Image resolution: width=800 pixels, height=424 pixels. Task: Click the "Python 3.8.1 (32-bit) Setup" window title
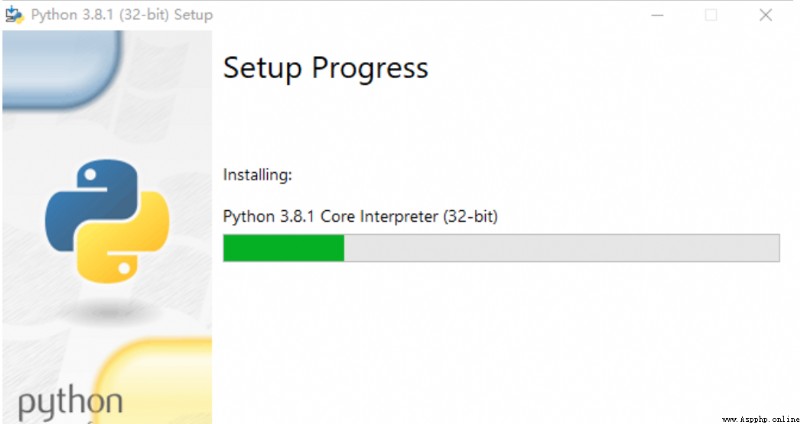tap(122, 15)
